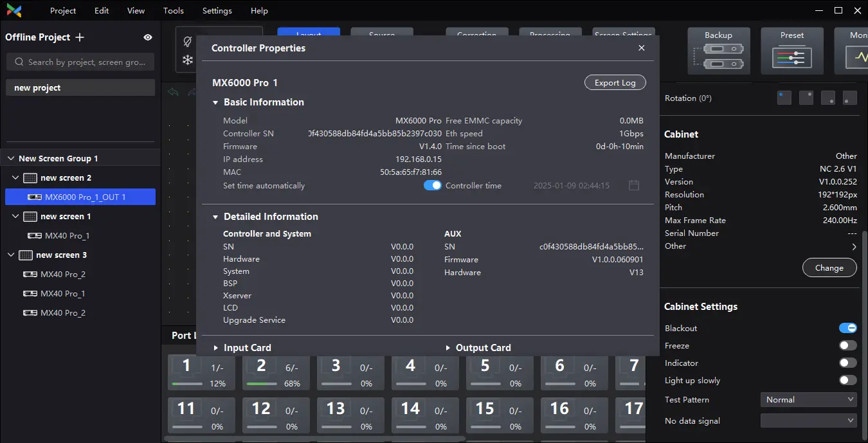Image resolution: width=868 pixels, height=443 pixels.
Task: Open the Preset module
Action: point(792,51)
